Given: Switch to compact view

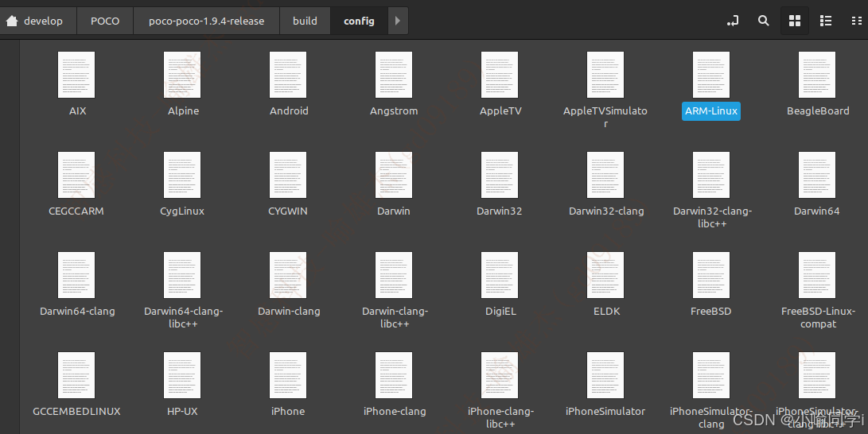Looking at the screenshot, I should [x=856, y=21].
